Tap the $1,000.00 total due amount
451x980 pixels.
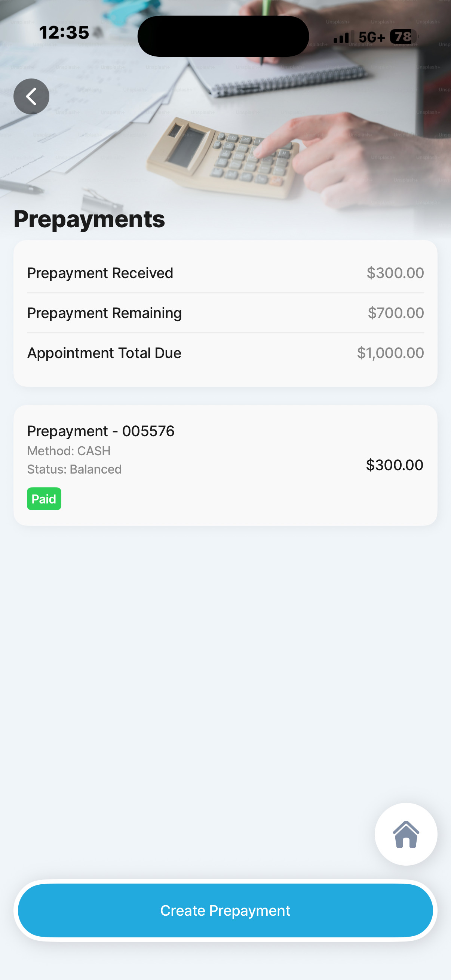pyautogui.click(x=390, y=353)
